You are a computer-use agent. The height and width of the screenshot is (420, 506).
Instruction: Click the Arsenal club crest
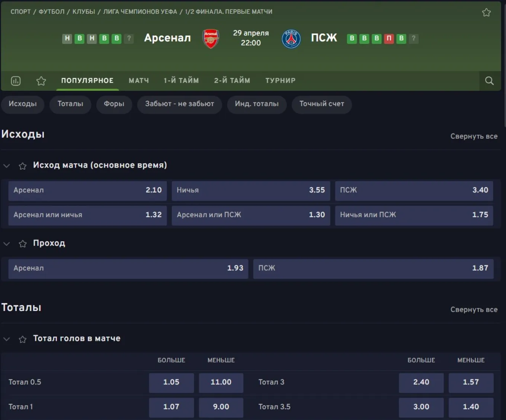click(x=211, y=38)
